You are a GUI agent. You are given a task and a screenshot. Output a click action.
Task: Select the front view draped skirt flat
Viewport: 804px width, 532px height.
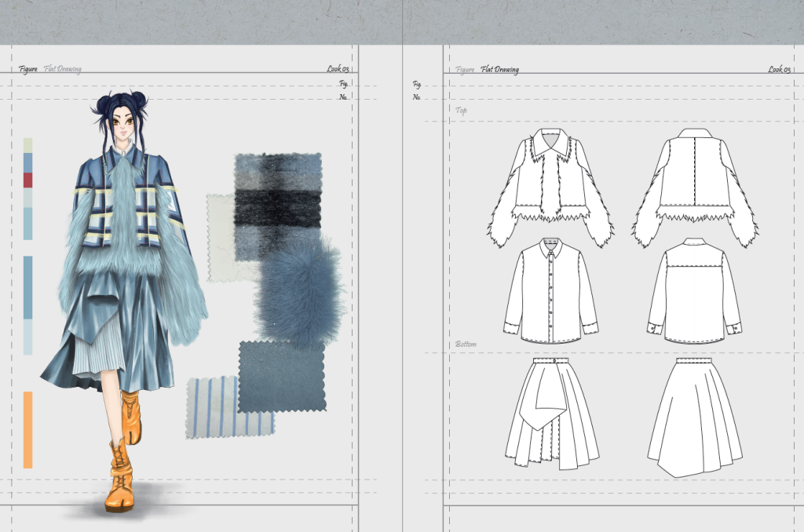(x=550, y=413)
